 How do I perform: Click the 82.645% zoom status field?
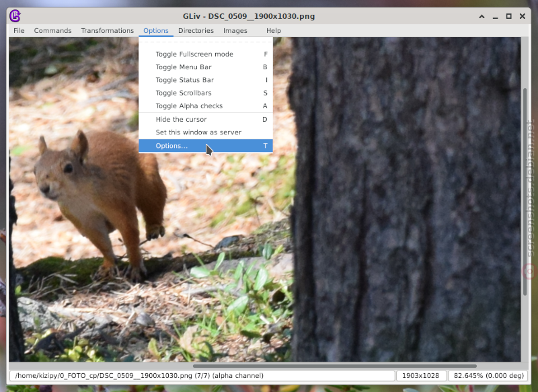pyautogui.click(x=489, y=376)
